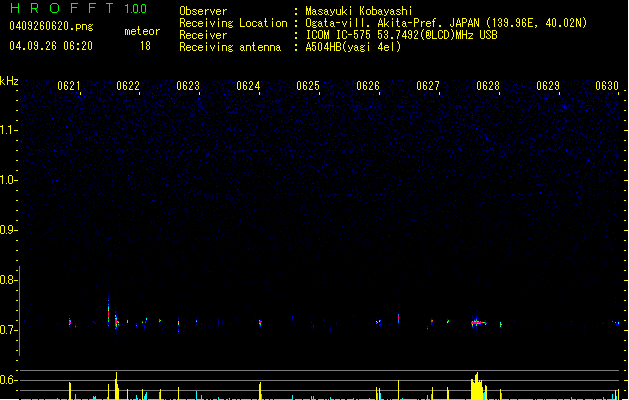Click the meteor echo at 0624
Viewport: 629px width, 400px height.
260,323
